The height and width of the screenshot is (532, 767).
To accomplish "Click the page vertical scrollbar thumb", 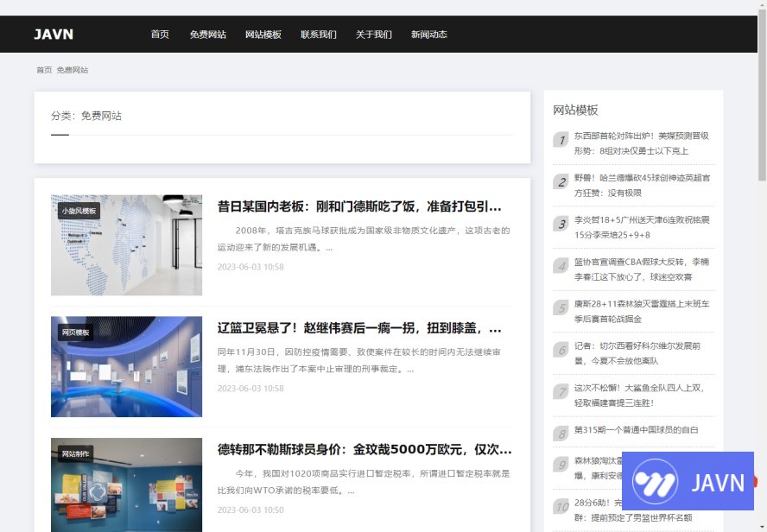I will coord(762,93).
